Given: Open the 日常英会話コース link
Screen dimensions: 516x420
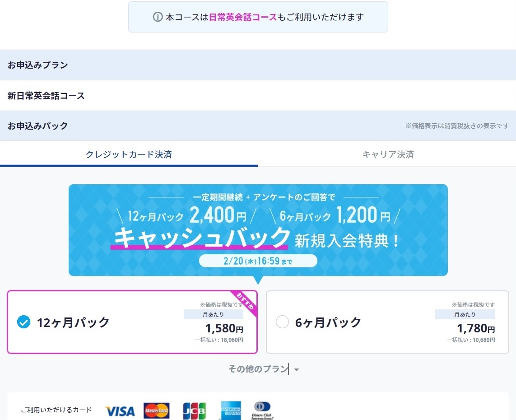Looking at the screenshot, I should point(243,17).
